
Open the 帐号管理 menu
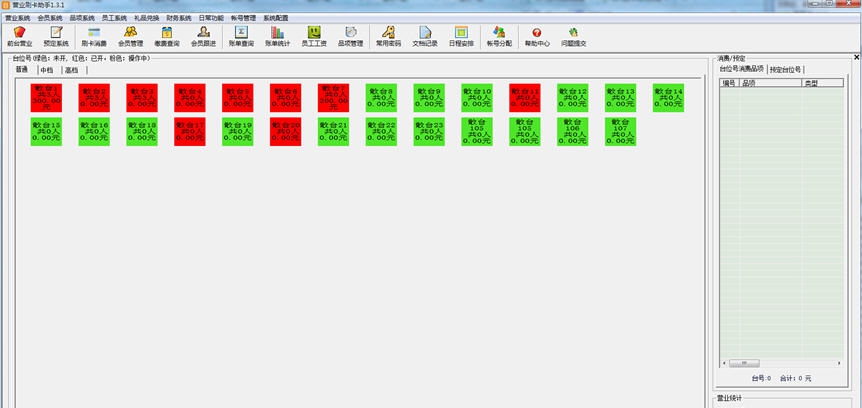[244, 18]
